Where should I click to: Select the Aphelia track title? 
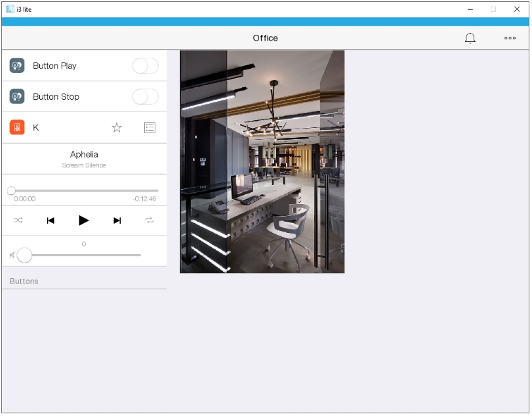pos(84,154)
